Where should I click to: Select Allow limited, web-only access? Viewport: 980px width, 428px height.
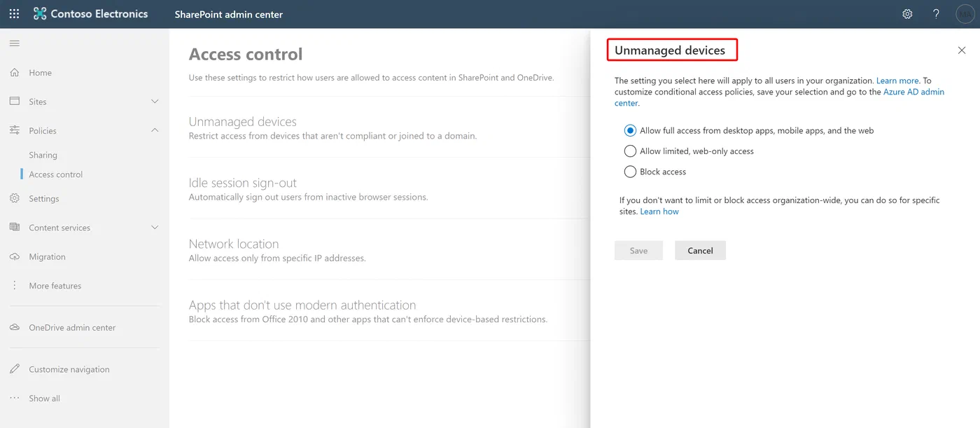(630, 151)
